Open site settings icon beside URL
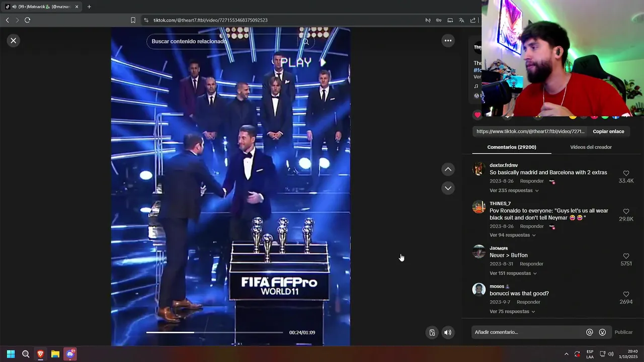Screen dimensions: 644x362 pos(146,20)
